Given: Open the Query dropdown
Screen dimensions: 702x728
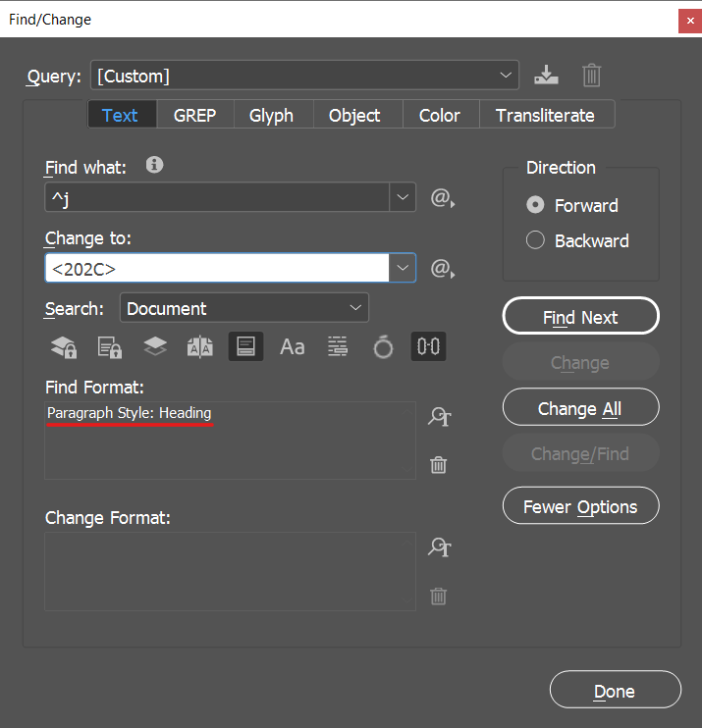Looking at the screenshot, I should pyautogui.click(x=304, y=76).
